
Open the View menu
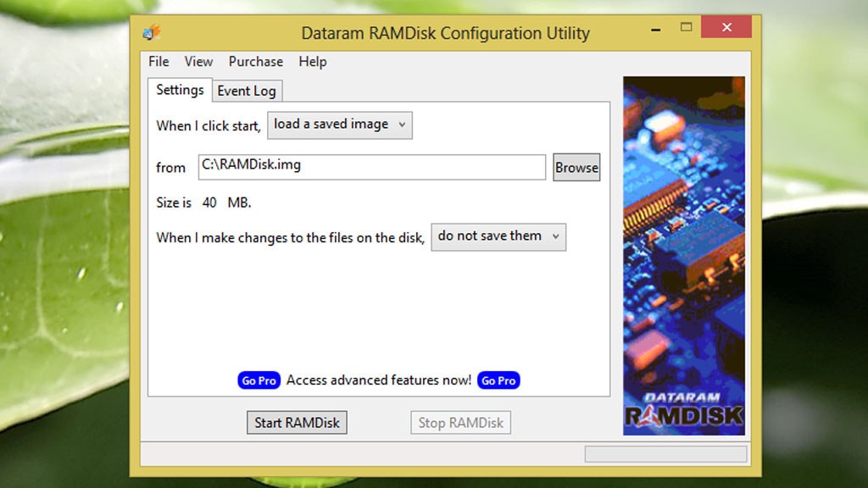click(198, 61)
